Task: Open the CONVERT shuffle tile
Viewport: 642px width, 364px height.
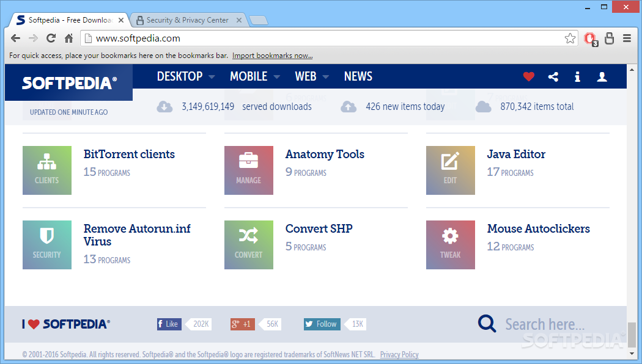Action: 248,244
